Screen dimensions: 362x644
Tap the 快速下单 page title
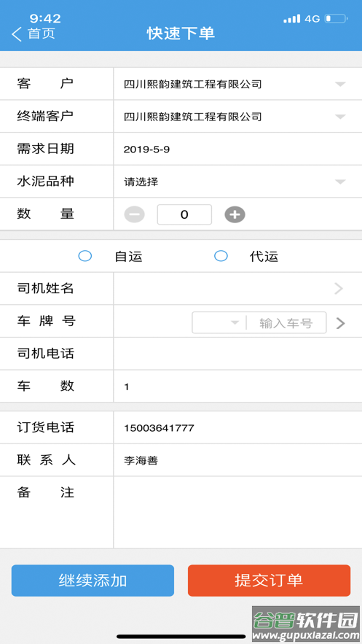click(x=181, y=34)
